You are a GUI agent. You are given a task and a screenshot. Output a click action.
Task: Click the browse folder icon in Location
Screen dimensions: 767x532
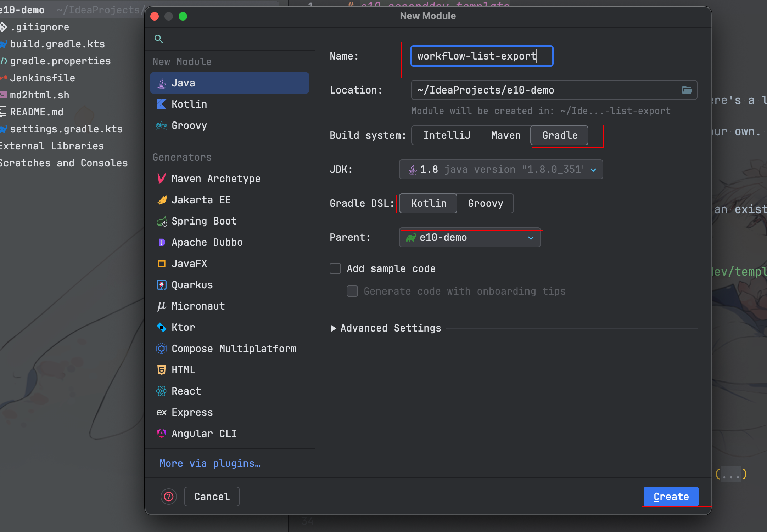687,90
